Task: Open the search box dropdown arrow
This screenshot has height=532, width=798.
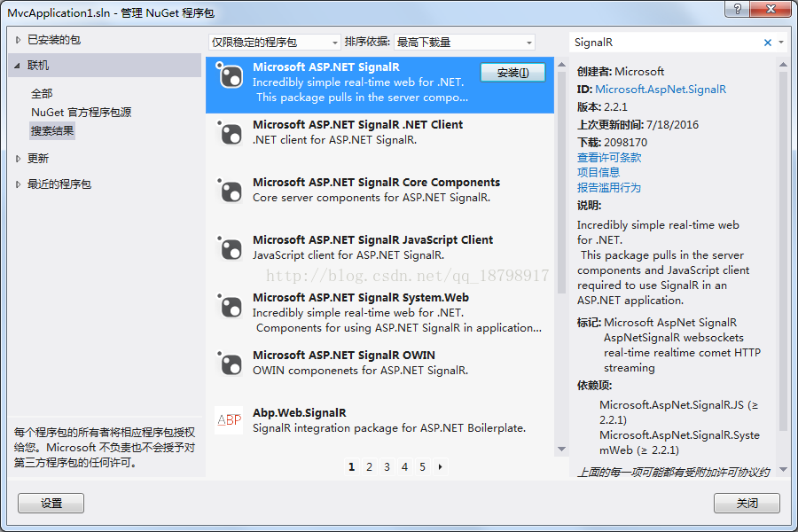Action: point(781,43)
